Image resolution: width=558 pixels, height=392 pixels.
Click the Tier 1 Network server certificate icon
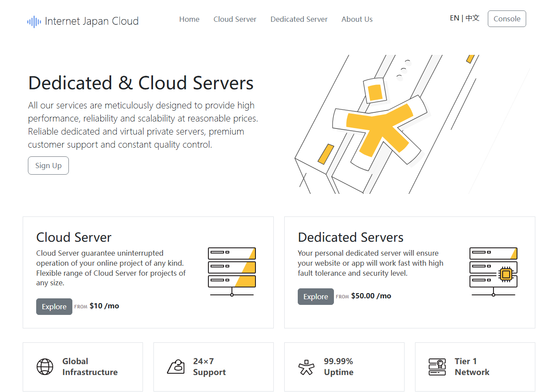(437, 367)
